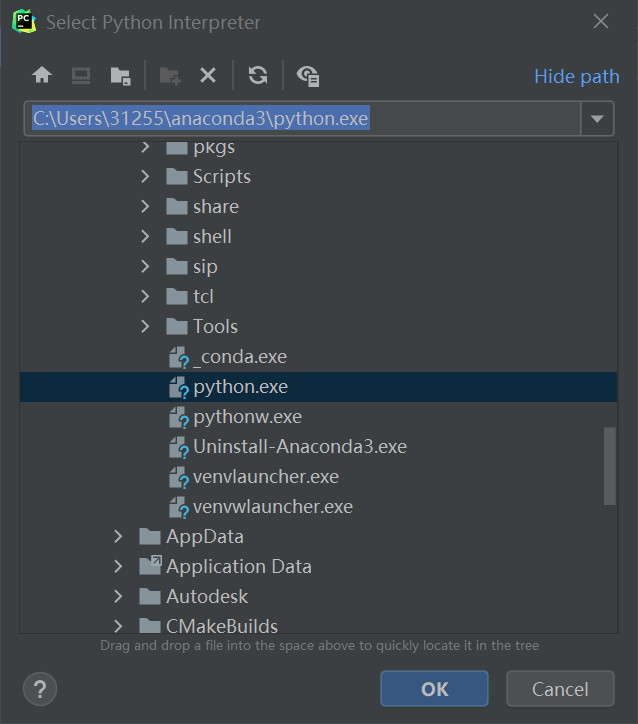
Task: Go to the home directory icon
Action: point(42,75)
